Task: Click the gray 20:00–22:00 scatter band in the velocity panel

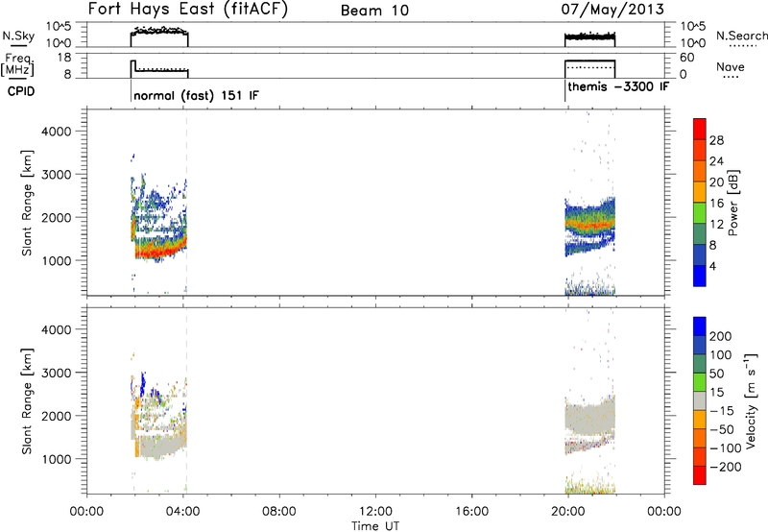Action: click(x=589, y=418)
